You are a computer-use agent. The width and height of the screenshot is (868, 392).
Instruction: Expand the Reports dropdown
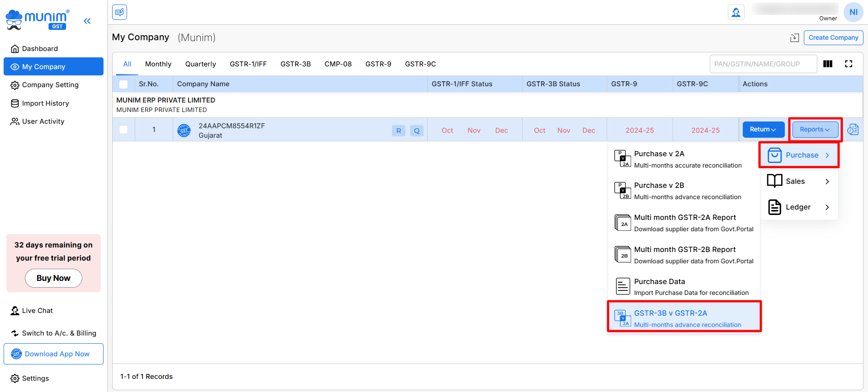[x=815, y=130]
